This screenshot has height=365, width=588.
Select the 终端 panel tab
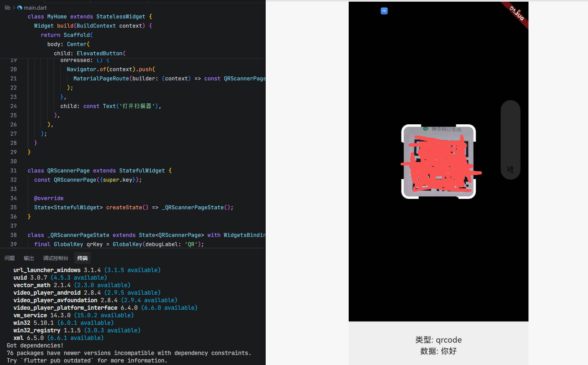83,258
